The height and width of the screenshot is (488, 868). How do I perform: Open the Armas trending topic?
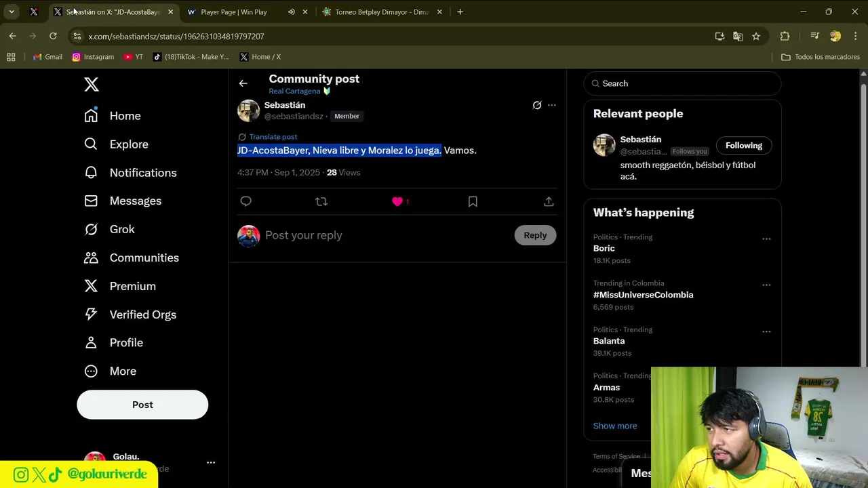click(606, 388)
